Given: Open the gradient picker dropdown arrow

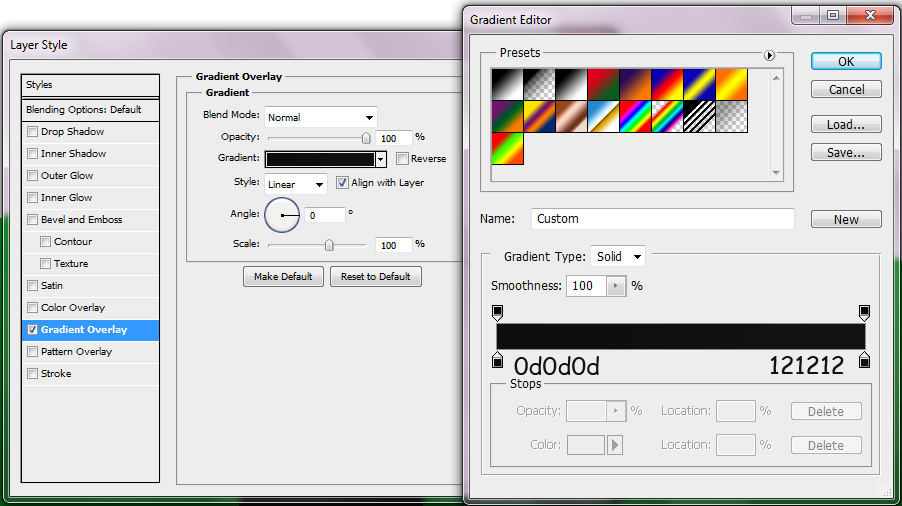Looking at the screenshot, I should pyautogui.click(x=381, y=159).
